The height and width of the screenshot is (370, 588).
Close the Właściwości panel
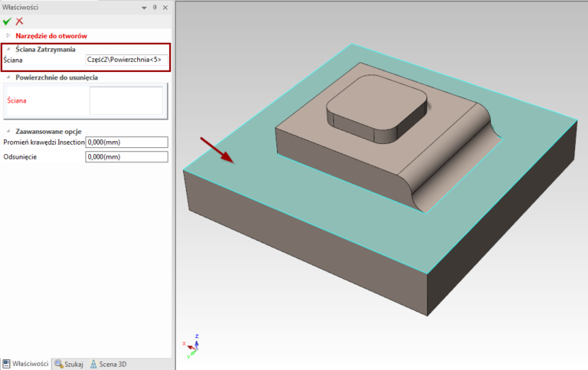coord(166,8)
